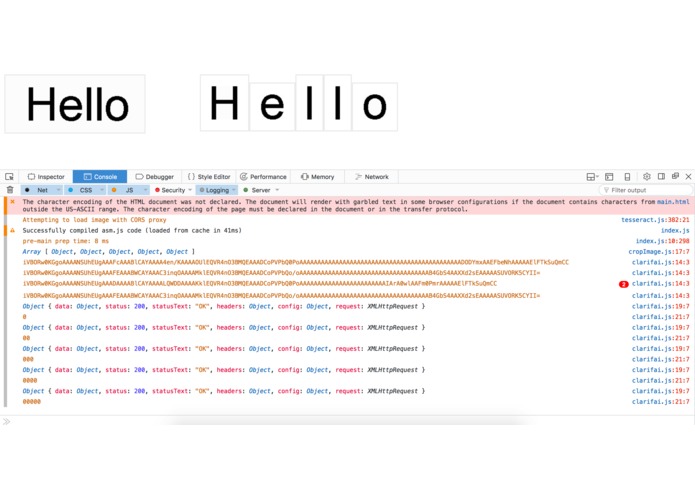Select the iframe picker icon
This screenshot has width=695, height=494.
pos(609,176)
